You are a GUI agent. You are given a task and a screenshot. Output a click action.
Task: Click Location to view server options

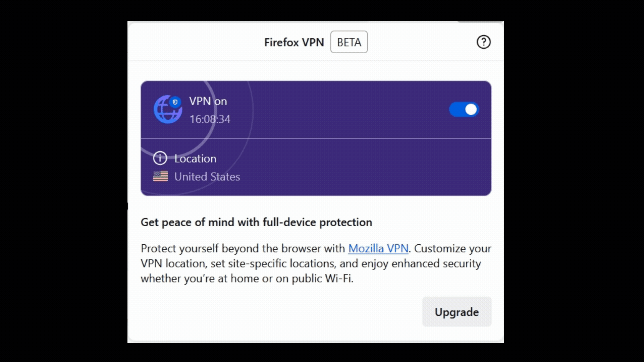195,159
